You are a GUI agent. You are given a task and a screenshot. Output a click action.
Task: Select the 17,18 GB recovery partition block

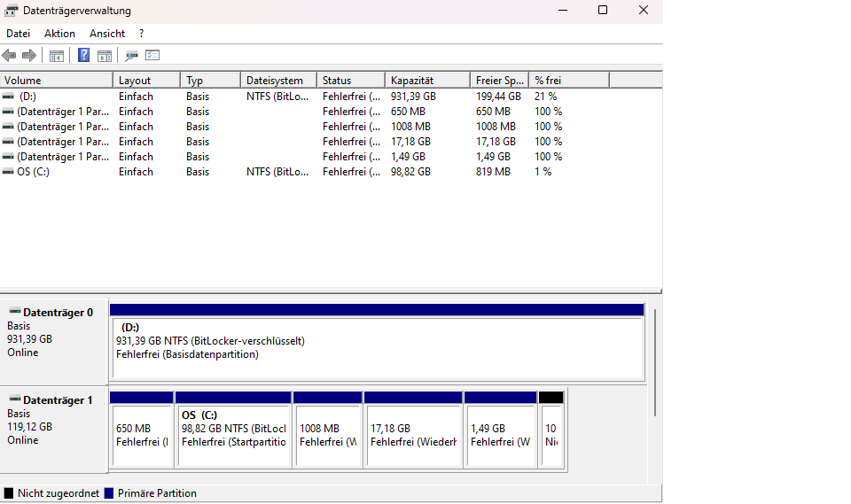click(x=414, y=430)
